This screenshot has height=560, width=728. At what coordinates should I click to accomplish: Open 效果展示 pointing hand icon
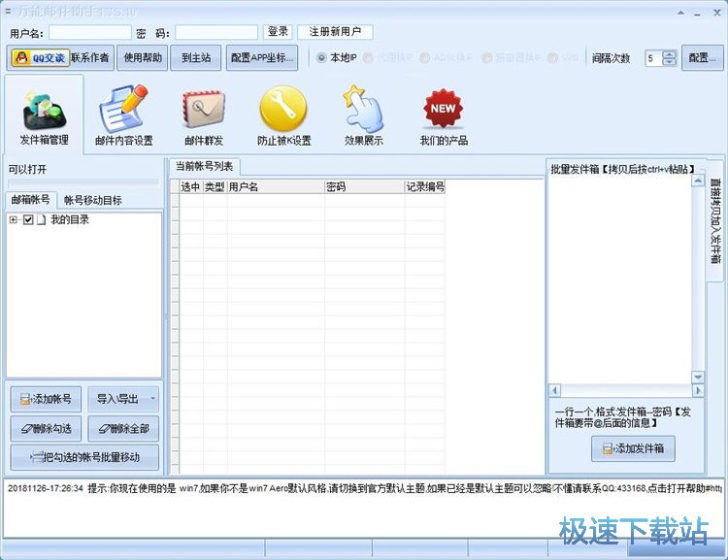(363, 109)
